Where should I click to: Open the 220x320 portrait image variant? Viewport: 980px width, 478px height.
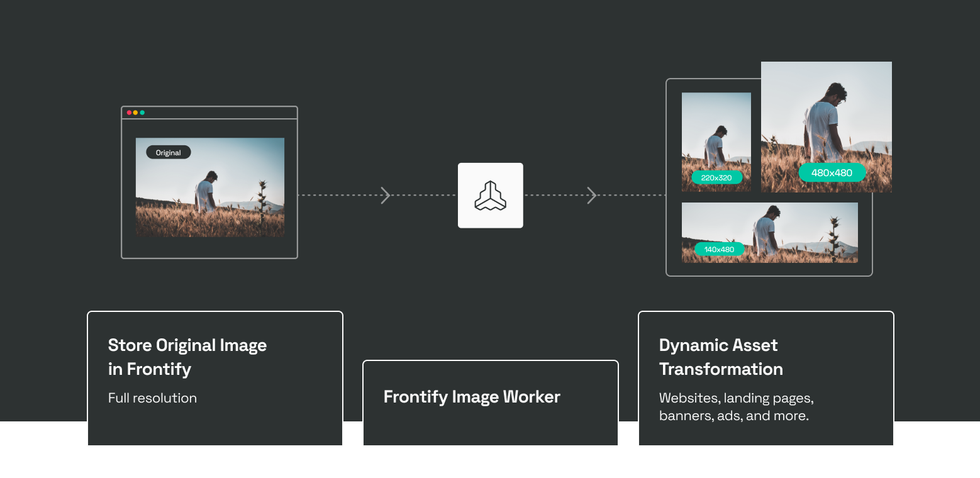[716, 142]
